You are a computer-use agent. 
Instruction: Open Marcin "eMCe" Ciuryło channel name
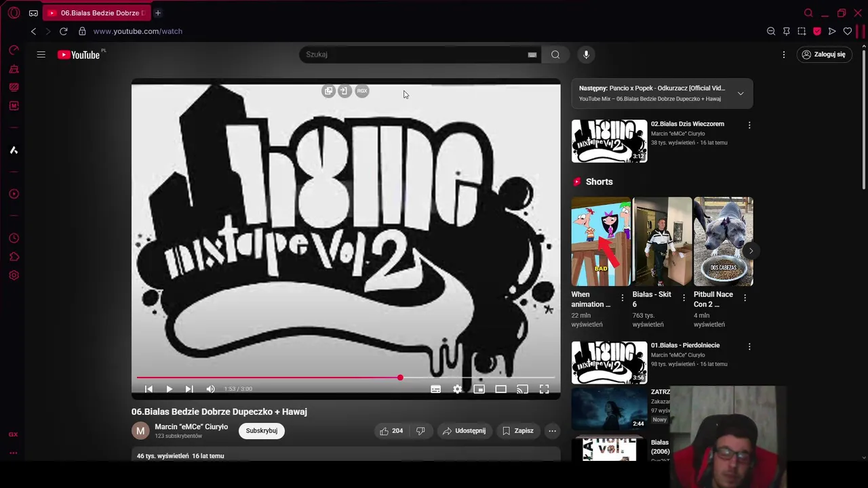(191, 427)
